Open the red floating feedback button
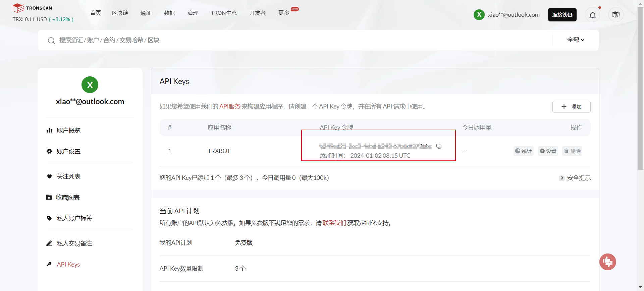Screen dimensions: 644x291 point(607,262)
